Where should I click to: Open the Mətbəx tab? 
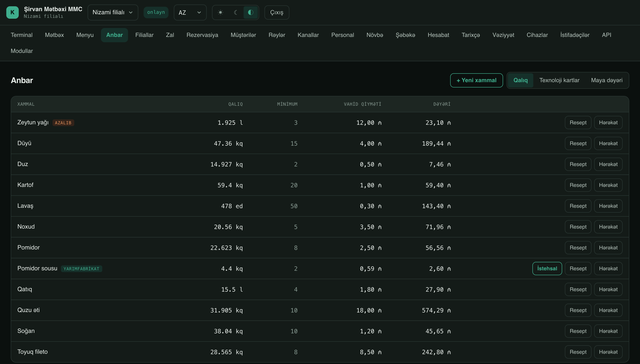point(54,35)
